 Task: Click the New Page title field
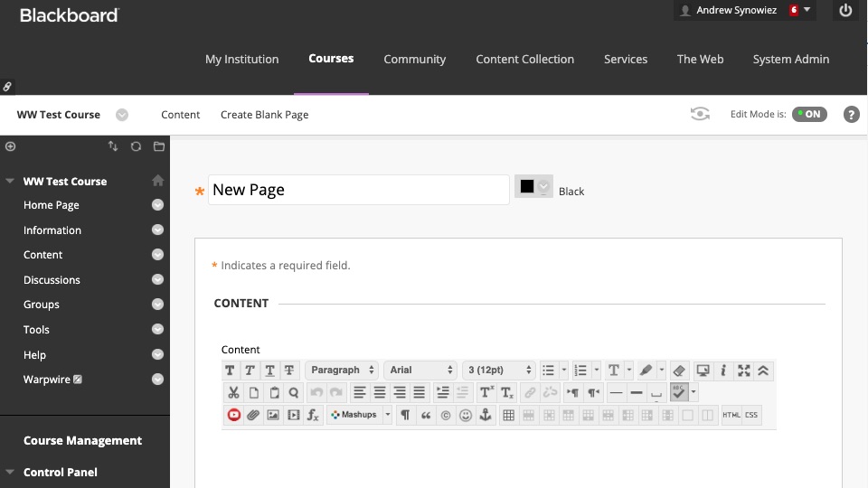(x=359, y=190)
